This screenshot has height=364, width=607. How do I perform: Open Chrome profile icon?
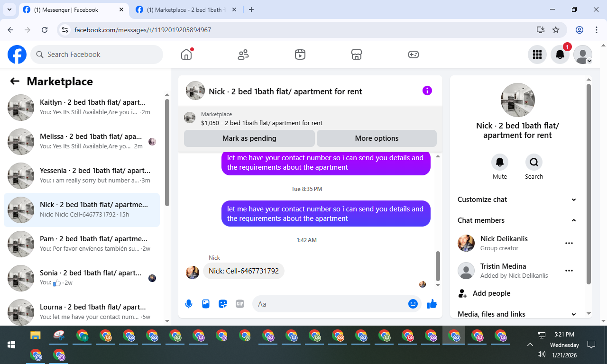coord(579,30)
